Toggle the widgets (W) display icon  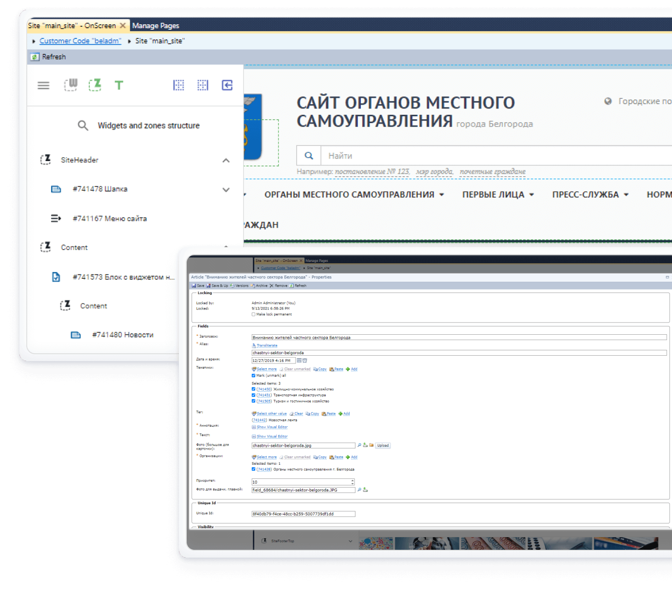pyautogui.click(x=71, y=85)
